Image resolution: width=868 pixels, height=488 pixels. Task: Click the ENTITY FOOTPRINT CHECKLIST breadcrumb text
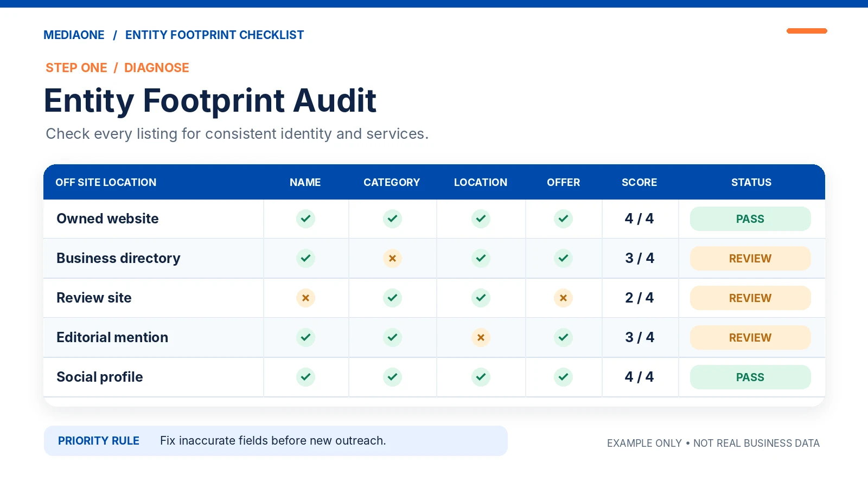coord(215,35)
